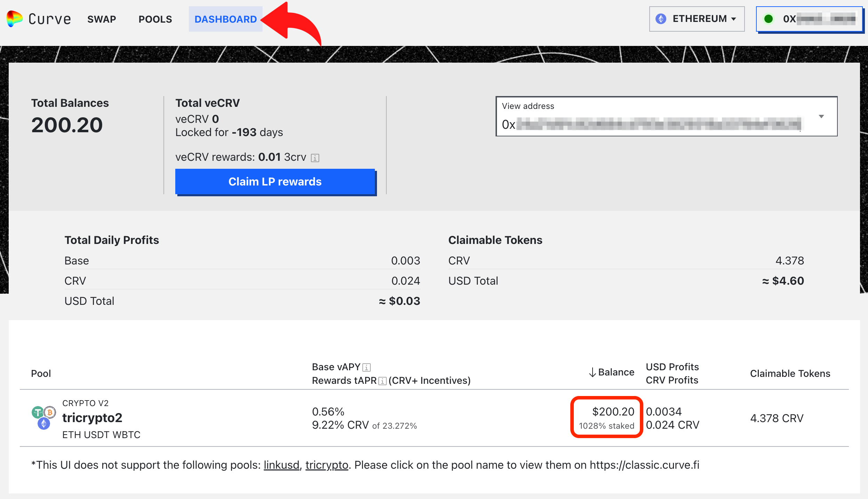Click the USD Profits column header
868x499 pixels.
tap(672, 367)
